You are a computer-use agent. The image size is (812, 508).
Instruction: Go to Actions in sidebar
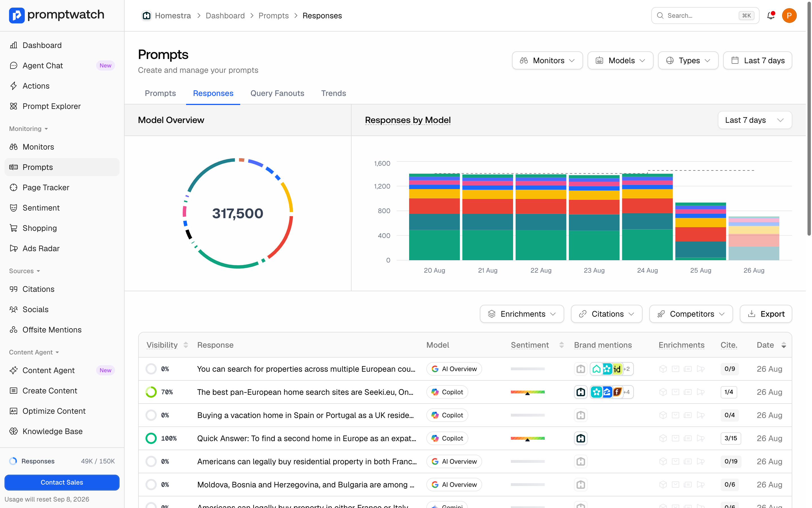click(x=62, y=86)
